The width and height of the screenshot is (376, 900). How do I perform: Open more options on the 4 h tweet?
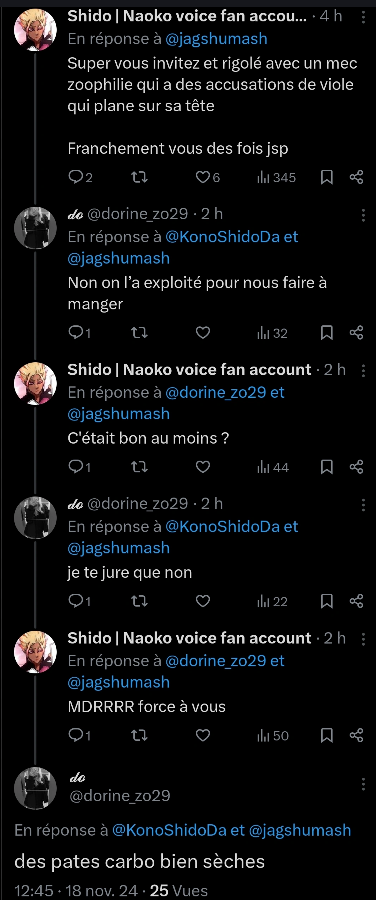(363, 17)
